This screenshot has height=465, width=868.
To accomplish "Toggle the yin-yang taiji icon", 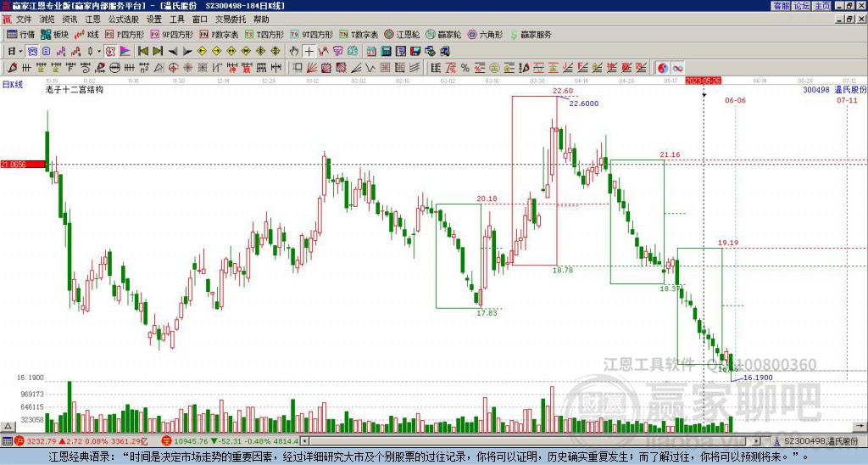I will 663,68.
